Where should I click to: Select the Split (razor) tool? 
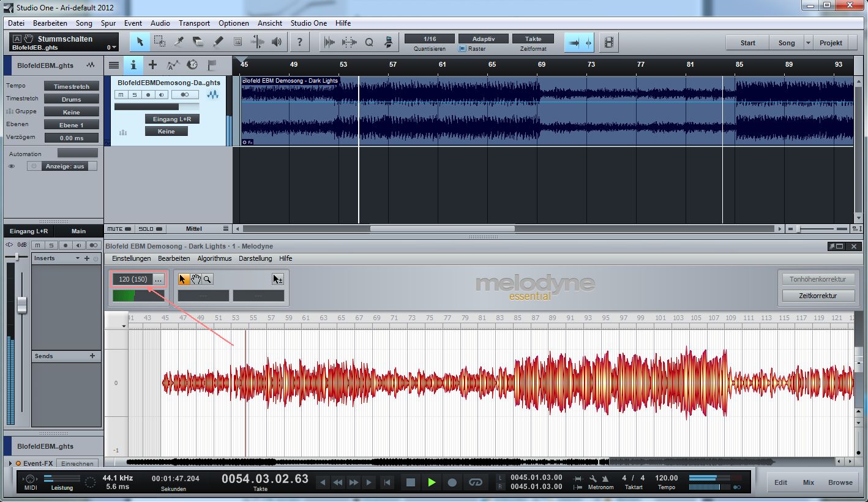tap(179, 42)
